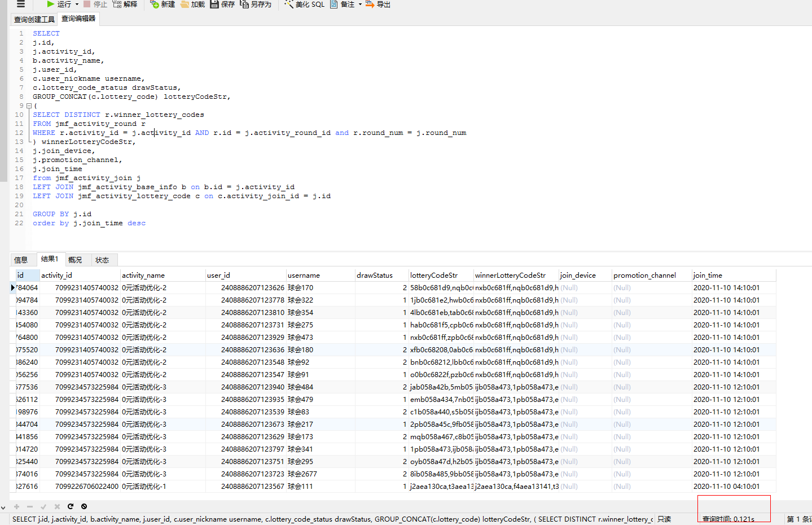This screenshot has width=812, height=525.
Task: Click the username column header
Action: click(321, 275)
